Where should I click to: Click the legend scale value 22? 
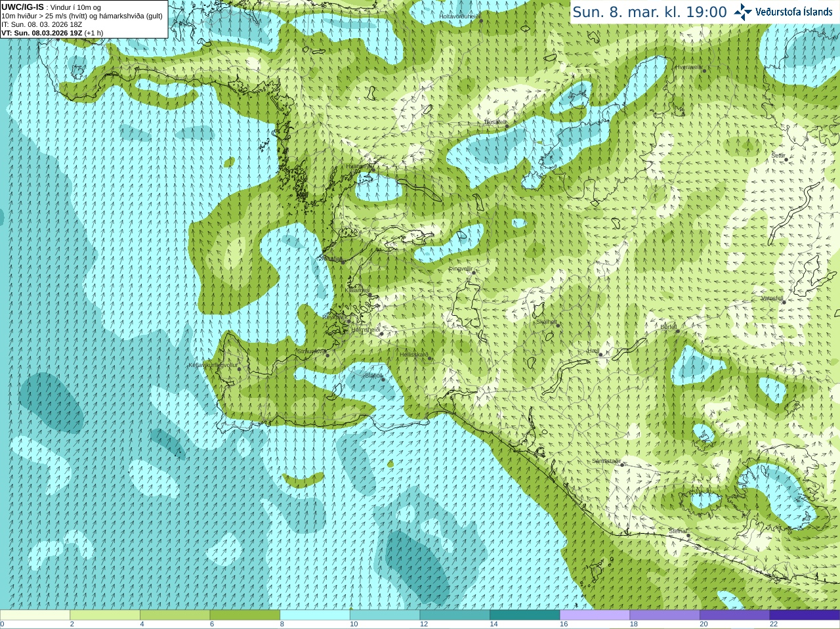[x=774, y=624]
